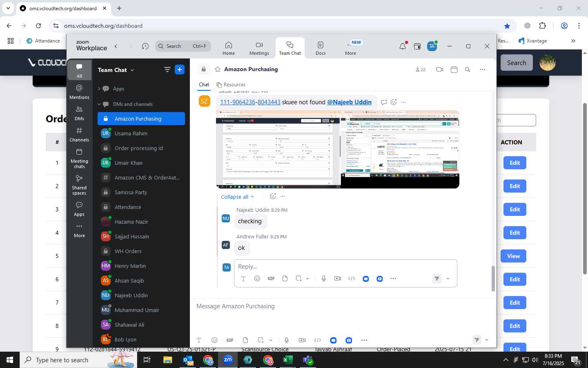Open send options dropdown in the main composer

pyautogui.click(x=487, y=340)
